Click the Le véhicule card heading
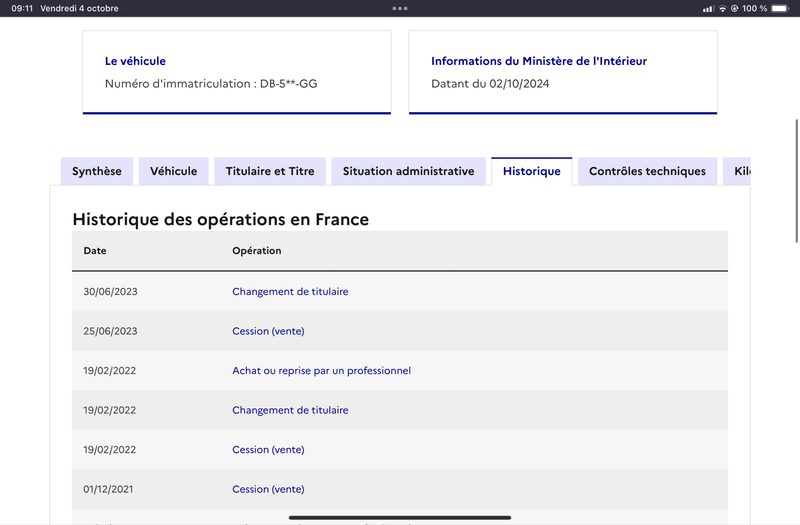 pyautogui.click(x=135, y=61)
